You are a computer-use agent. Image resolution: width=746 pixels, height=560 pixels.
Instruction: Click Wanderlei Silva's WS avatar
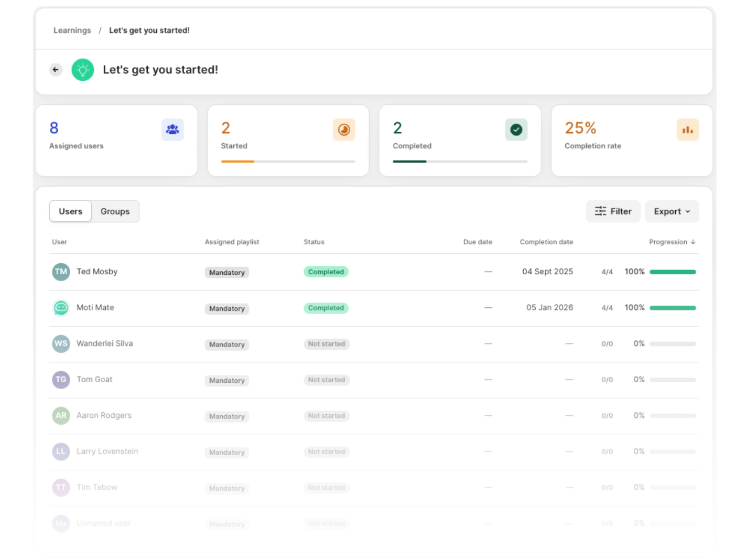[61, 343]
